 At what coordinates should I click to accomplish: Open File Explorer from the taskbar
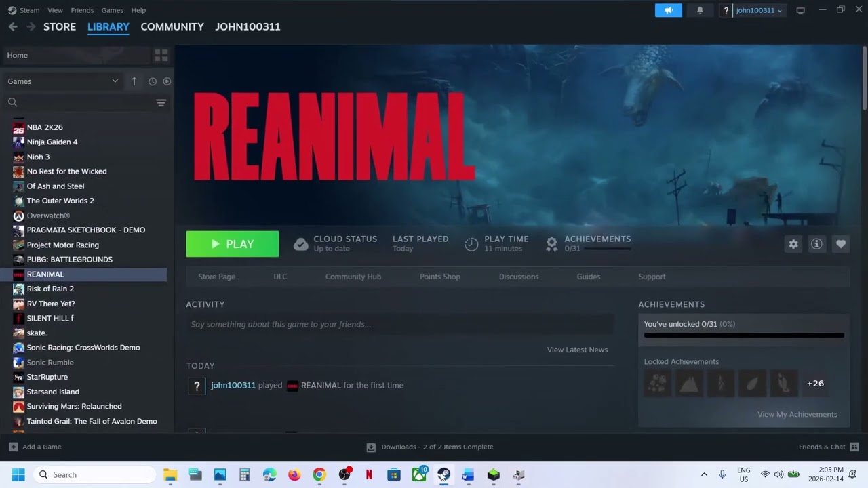170,474
